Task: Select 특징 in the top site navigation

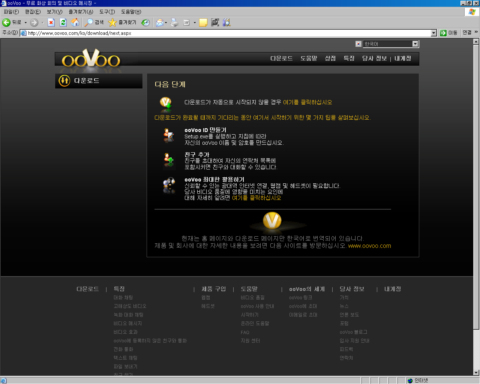Action: pyautogui.click(x=349, y=58)
